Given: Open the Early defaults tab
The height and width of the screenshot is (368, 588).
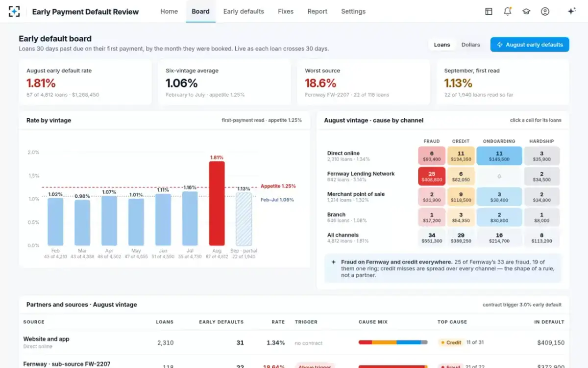Looking at the screenshot, I should [244, 11].
